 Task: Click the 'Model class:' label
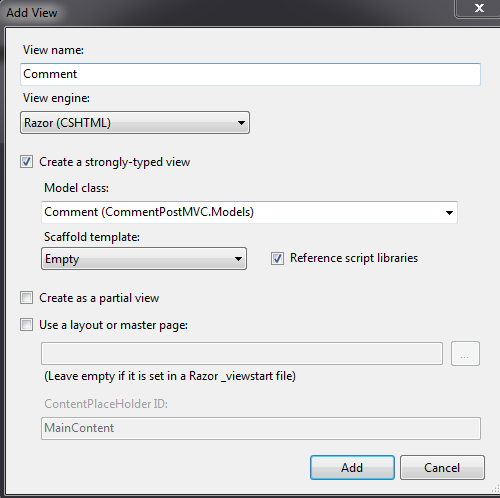(x=76, y=188)
